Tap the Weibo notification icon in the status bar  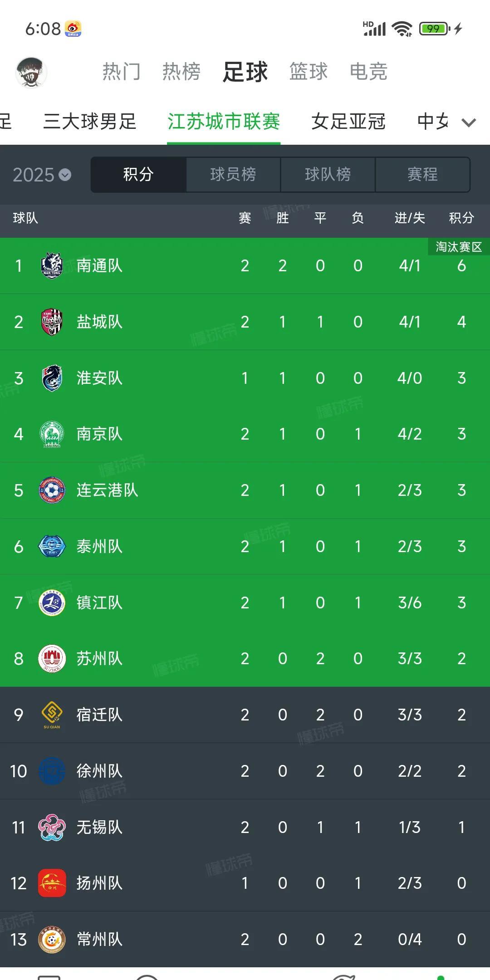[x=73, y=29]
